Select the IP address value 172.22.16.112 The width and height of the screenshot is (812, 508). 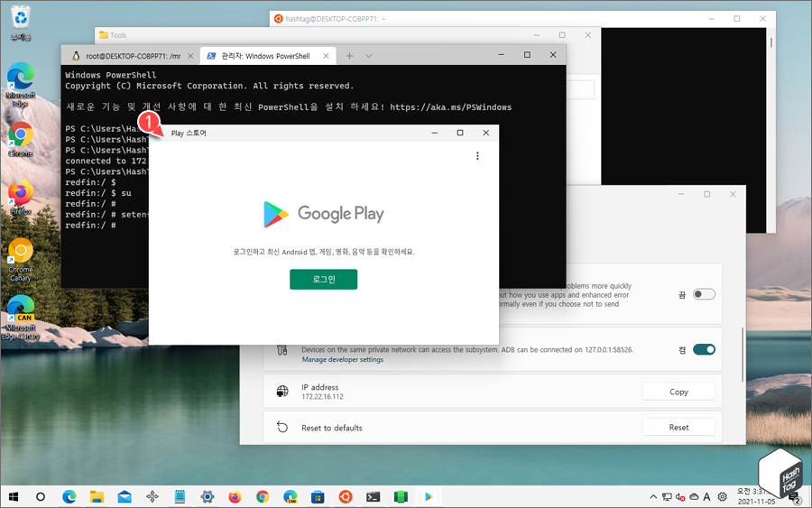pos(322,397)
